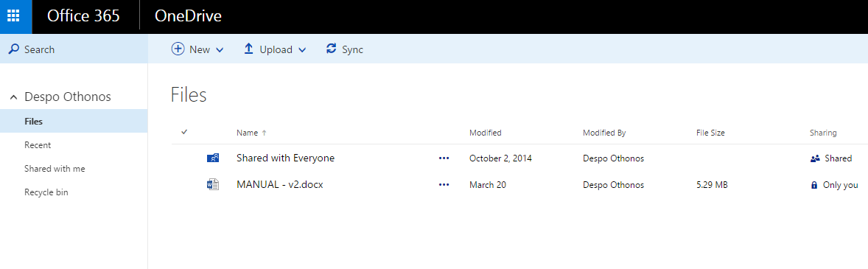Click the Sync button label
Image resolution: width=868 pixels, height=269 pixels.
click(x=353, y=49)
